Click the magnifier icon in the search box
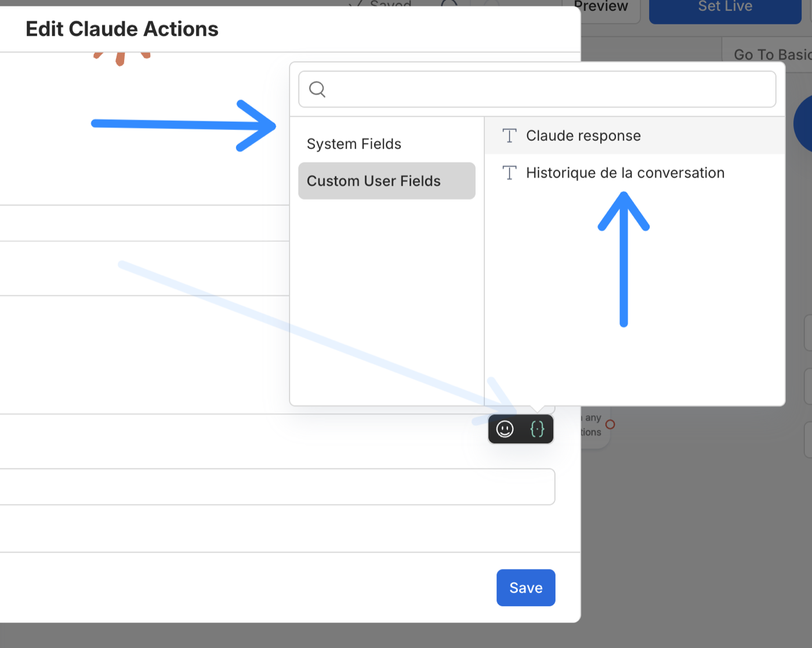This screenshot has height=648, width=812. pyautogui.click(x=317, y=89)
